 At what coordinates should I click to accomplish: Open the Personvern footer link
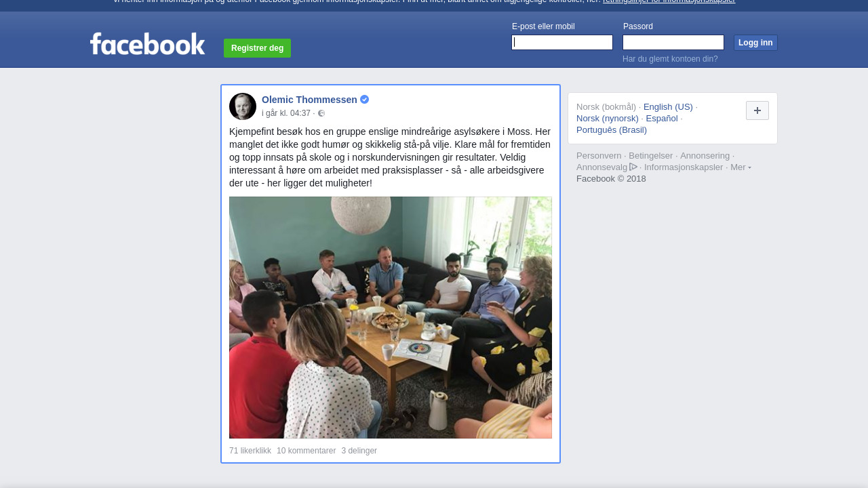[599, 156]
